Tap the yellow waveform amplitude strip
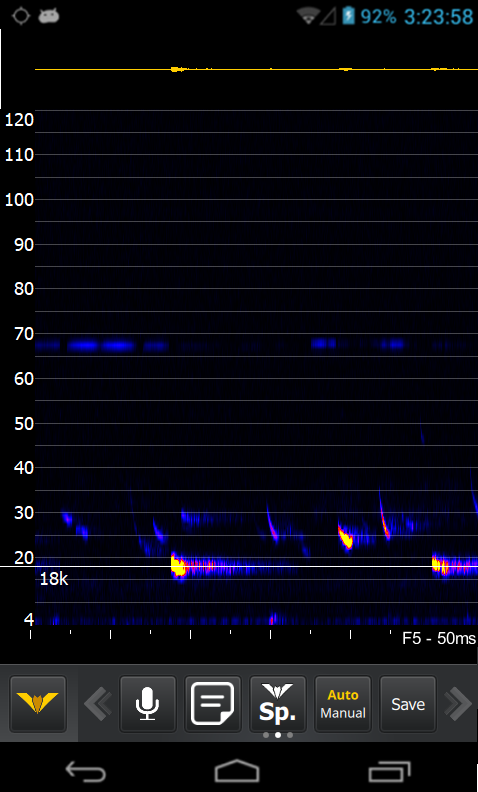The width and height of the screenshot is (478, 792). [256, 69]
